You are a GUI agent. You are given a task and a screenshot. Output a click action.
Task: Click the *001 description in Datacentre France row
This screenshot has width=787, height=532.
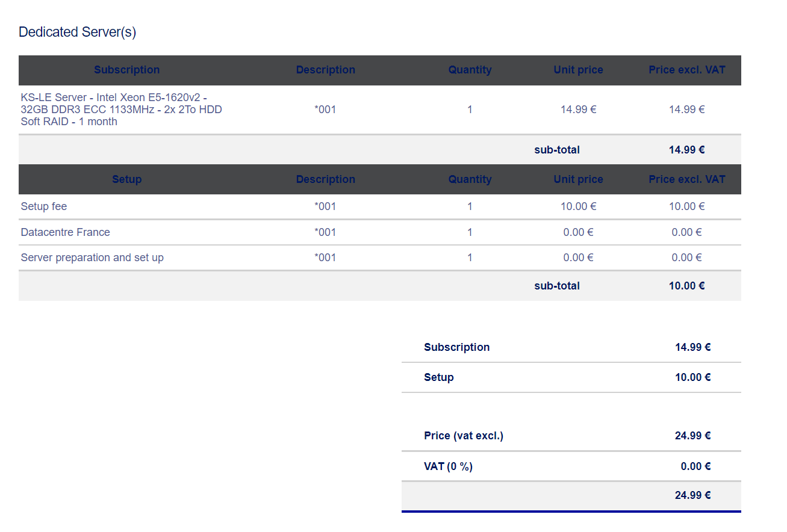tap(326, 232)
